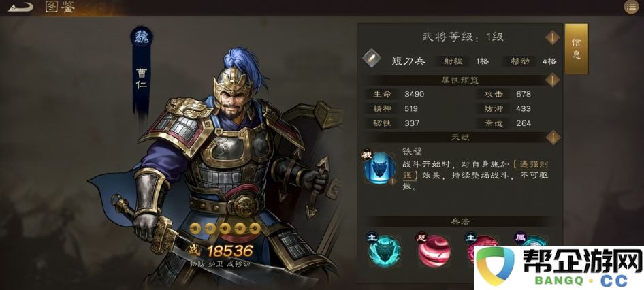Tap the 曹仁 name banner

[x=142, y=80]
